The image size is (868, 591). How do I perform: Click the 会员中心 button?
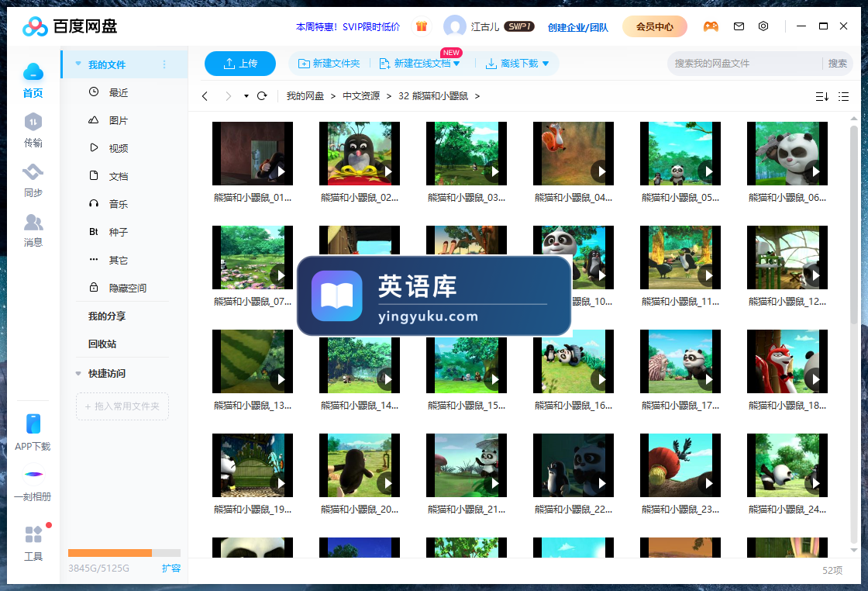point(655,26)
